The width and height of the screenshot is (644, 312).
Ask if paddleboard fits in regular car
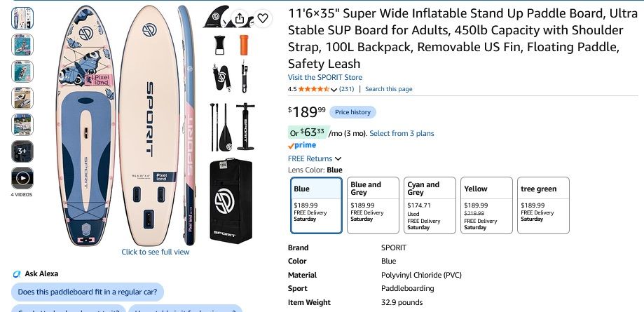point(88,292)
